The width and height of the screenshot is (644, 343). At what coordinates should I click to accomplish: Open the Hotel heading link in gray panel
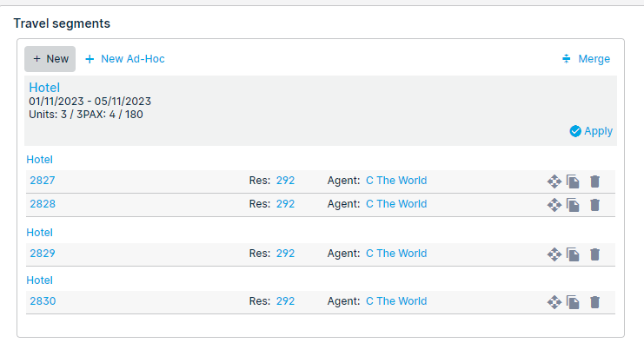point(44,88)
